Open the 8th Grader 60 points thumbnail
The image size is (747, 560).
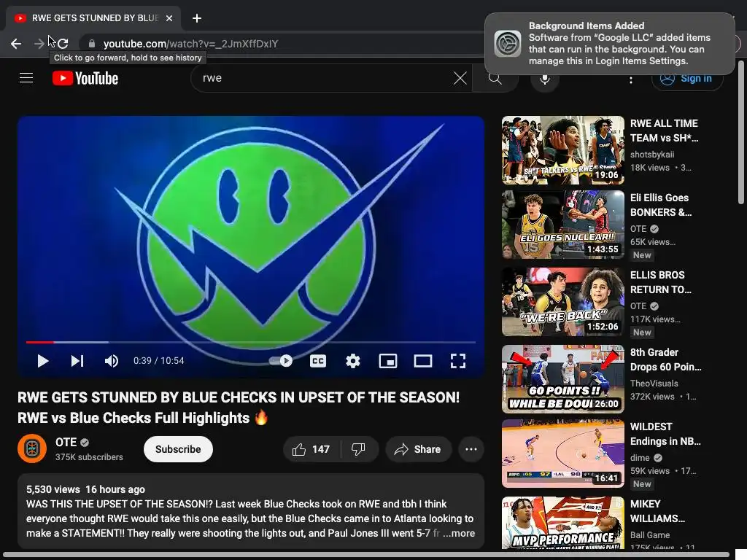pyautogui.click(x=562, y=379)
